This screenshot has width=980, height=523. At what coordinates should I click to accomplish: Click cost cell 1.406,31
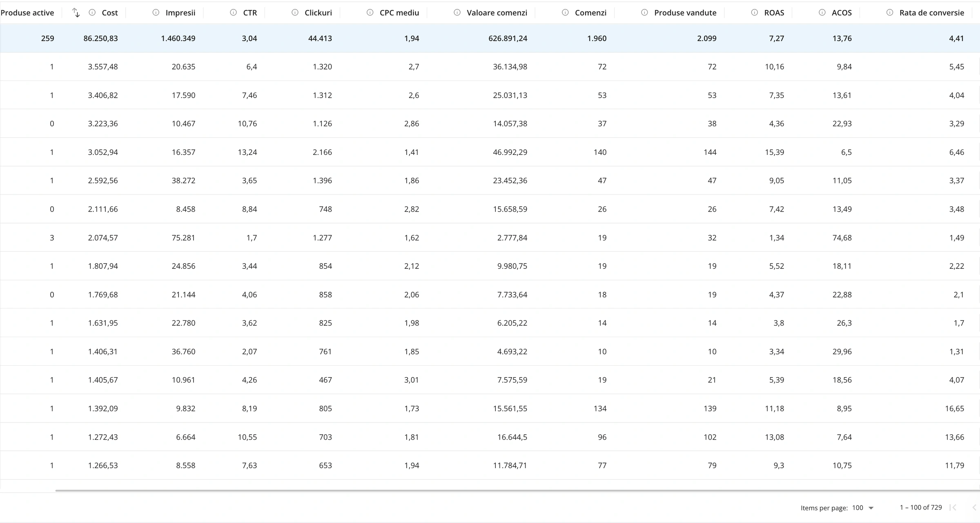click(103, 351)
